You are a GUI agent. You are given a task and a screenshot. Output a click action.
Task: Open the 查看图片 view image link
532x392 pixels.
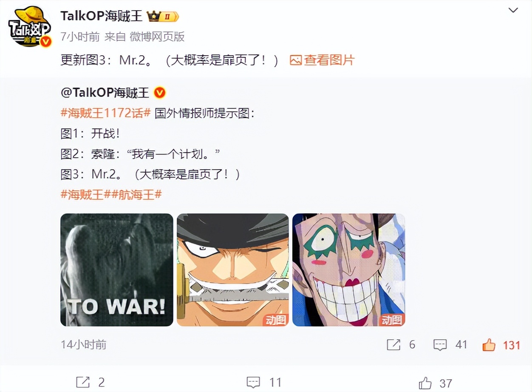(x=329, y=60)
